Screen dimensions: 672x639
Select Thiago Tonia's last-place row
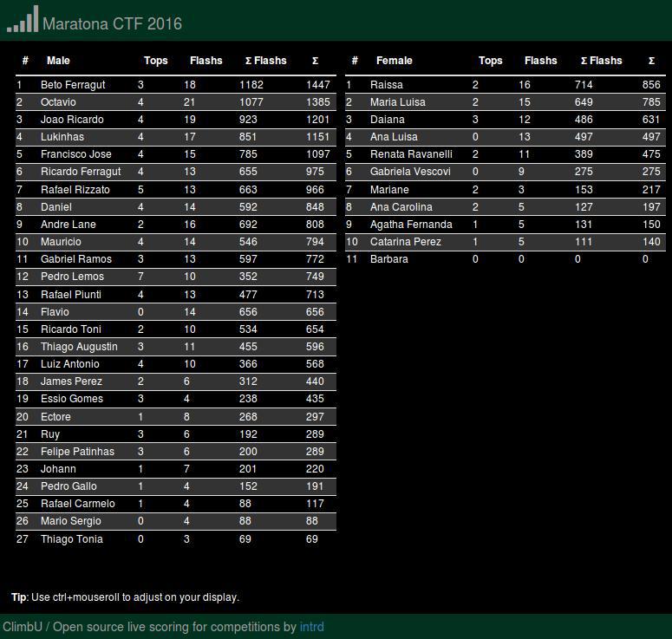pyautogui.click(x=176, y=538)
